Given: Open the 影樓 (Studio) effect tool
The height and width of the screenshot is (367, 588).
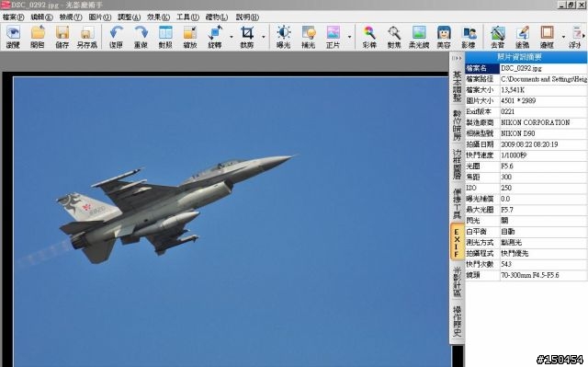Looking at the screenshot, I should (x=469, y=37).
